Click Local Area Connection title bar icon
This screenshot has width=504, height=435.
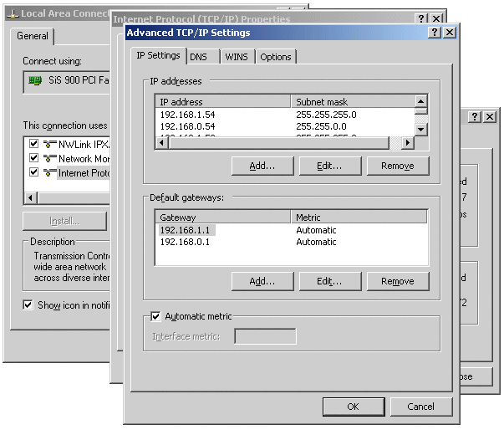click(x=13, y=14)
